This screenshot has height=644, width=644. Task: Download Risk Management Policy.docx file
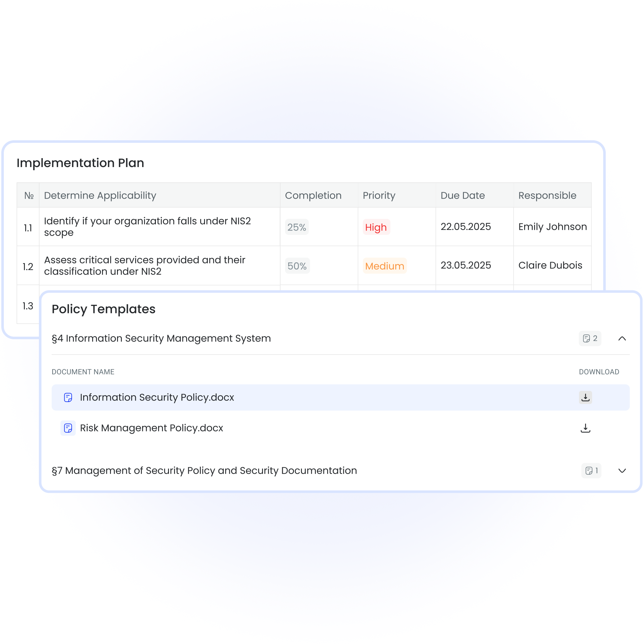(x=585, y=428)
